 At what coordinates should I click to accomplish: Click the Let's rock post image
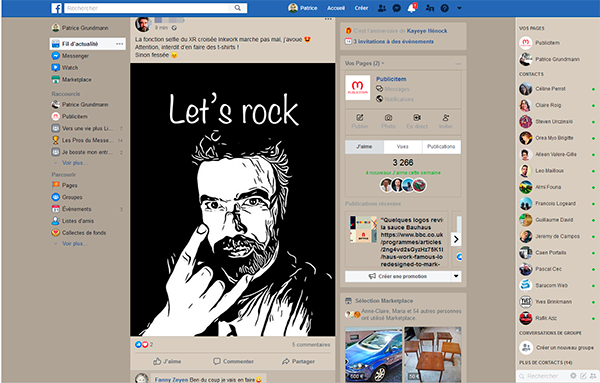click(233, 200)
